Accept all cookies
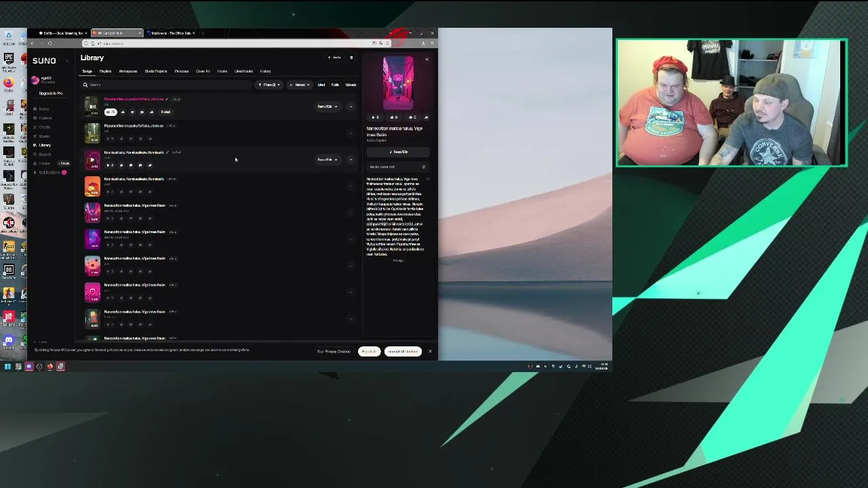This screenshot has width=868, height=488. click(x=403, y=351)
